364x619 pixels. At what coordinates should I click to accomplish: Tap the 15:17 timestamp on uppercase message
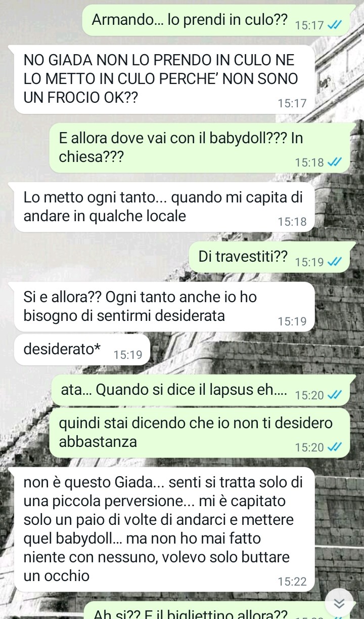292,103
